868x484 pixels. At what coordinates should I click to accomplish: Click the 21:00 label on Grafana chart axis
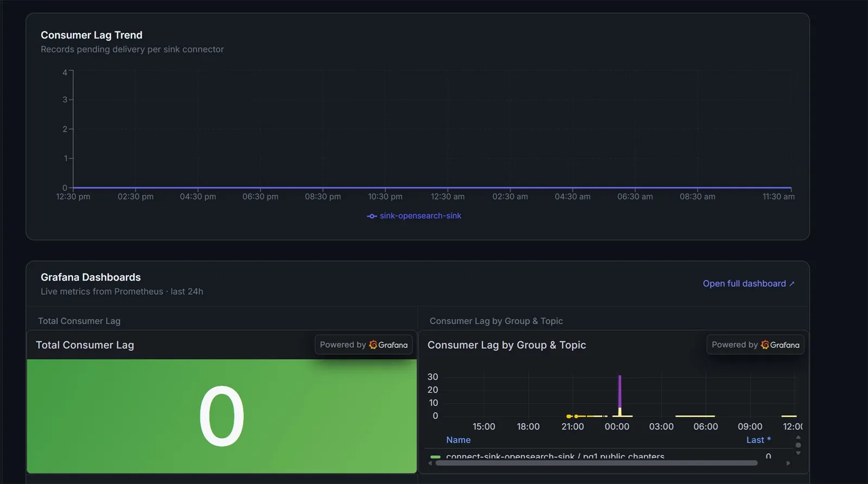click(572, 426)
